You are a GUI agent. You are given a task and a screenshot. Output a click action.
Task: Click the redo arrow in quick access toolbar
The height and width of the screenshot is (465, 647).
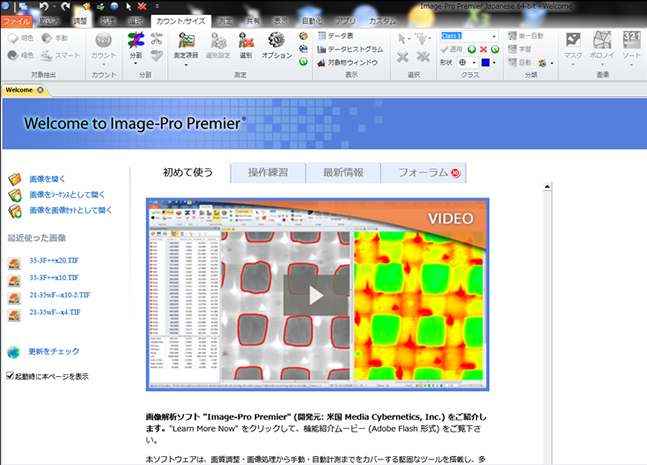[x=65, y=6]
